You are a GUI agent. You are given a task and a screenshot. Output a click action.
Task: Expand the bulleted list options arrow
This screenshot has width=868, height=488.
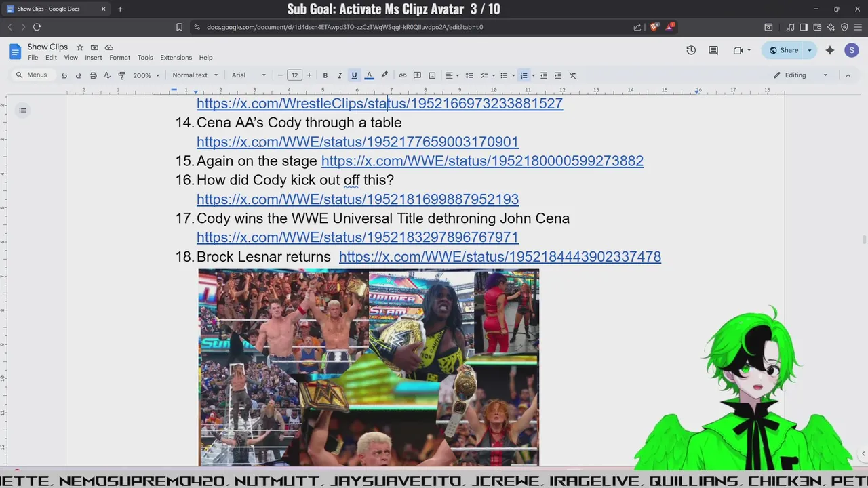513,75
